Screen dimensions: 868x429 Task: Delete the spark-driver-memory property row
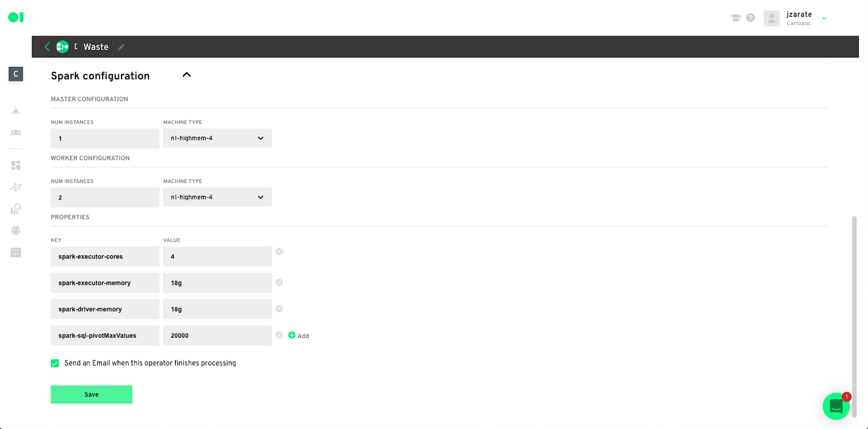(x=279, y=308)
